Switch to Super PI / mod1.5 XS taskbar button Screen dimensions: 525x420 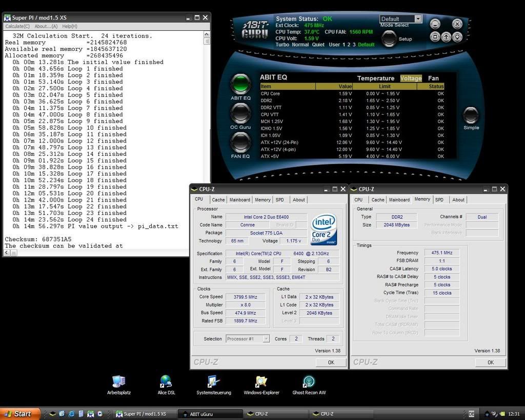tap(145, 414)
